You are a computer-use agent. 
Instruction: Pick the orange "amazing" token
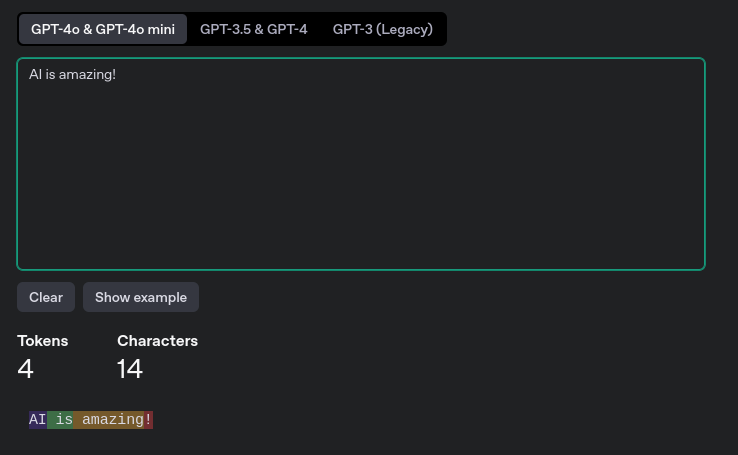[110, 420]
